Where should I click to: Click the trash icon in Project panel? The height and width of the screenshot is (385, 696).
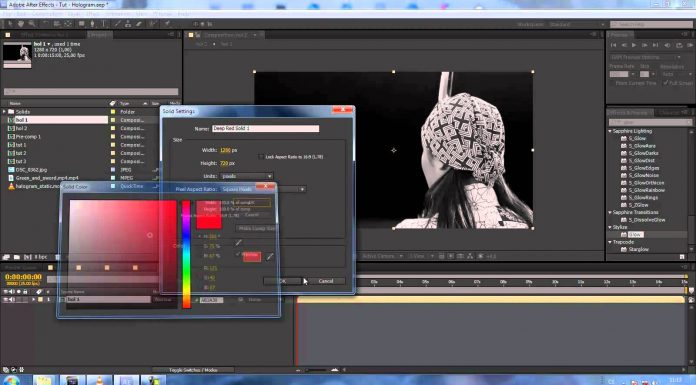click(57, 257)
